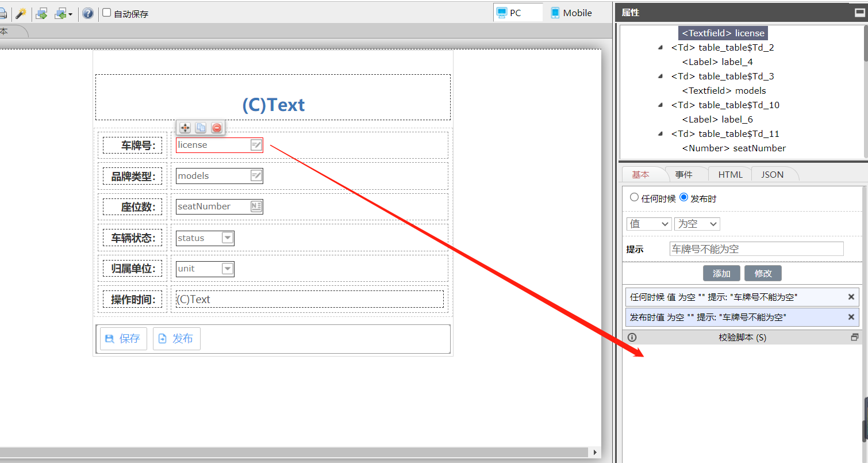This screenshot has height=463, width=868.
Task: Click the 操作时间 label on the form
Action: 132,299
